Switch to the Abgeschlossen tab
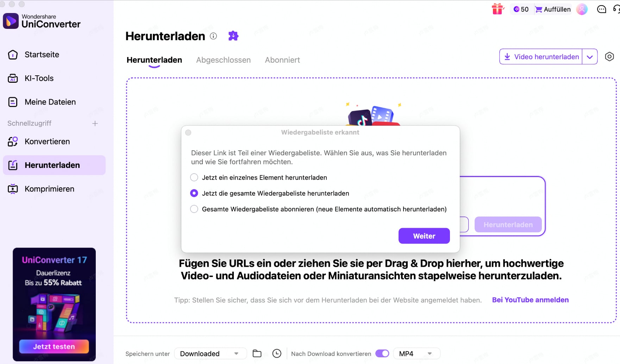This screenshot has height=364, width=620. click(223, 60)
